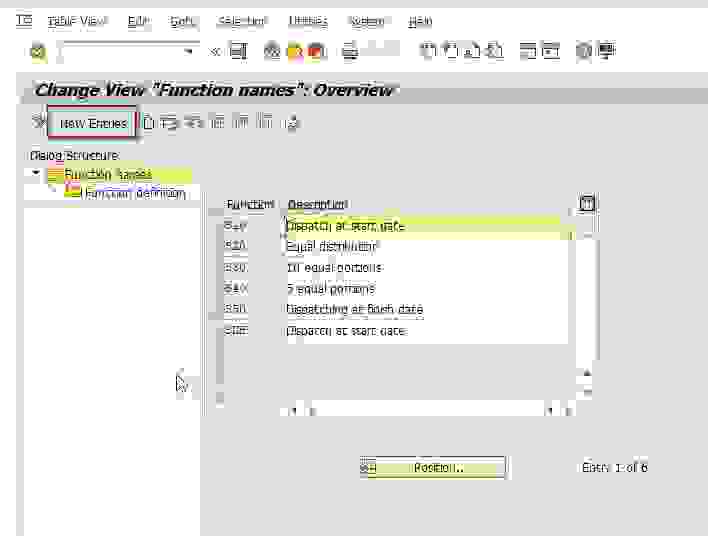Click the Next page icon
The width and height of the screenshot is (708, 536).
(x=472, y=51)
